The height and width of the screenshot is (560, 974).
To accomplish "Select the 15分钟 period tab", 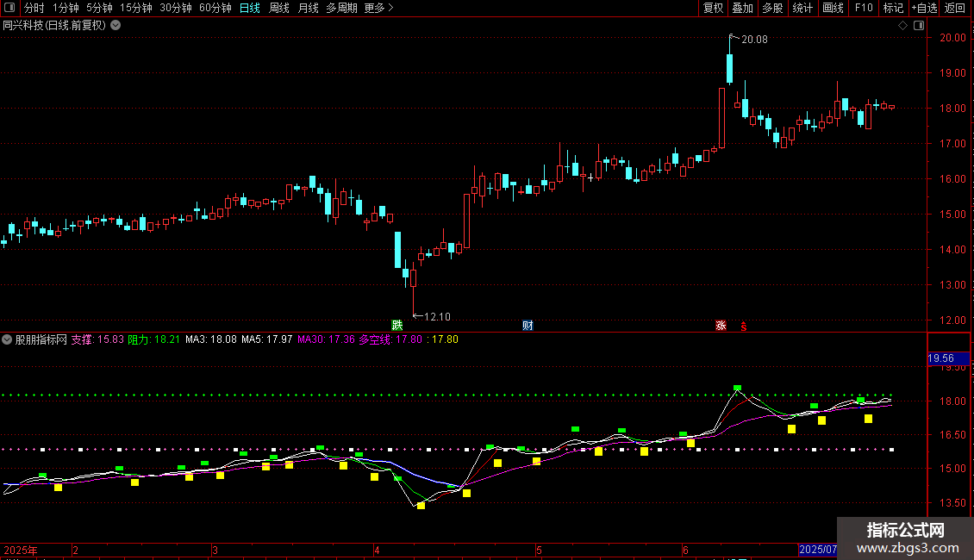I will click(136, 8).
